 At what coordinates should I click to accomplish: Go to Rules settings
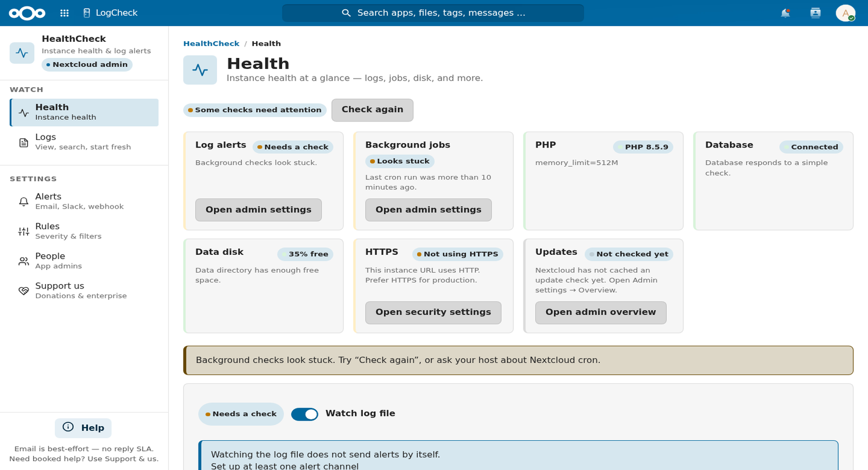[x=84, y=231]
